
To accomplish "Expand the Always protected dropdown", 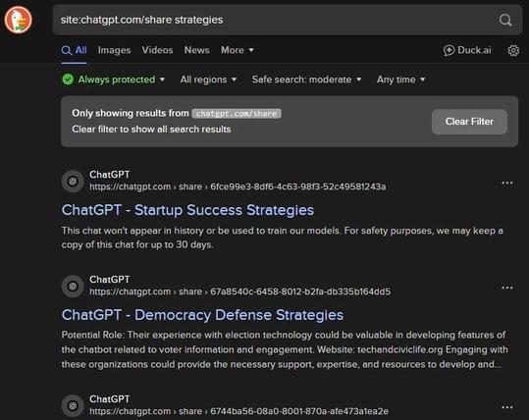I will [x=114, y=79].
